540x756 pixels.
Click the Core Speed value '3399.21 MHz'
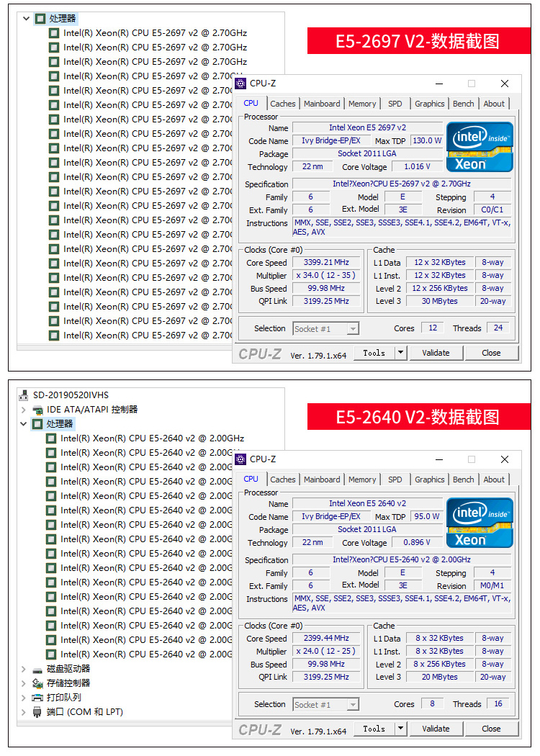point(326,262)
